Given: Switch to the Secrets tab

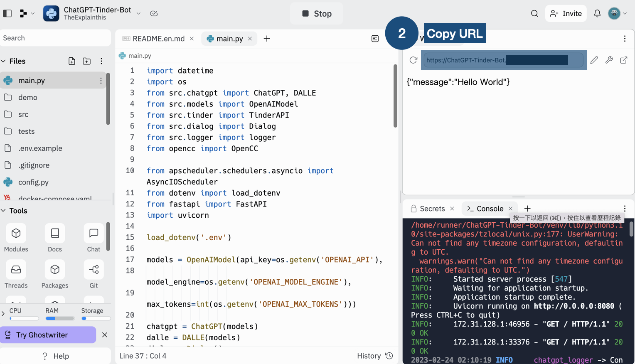Looking at the screenshot, I should pos(432,209).
